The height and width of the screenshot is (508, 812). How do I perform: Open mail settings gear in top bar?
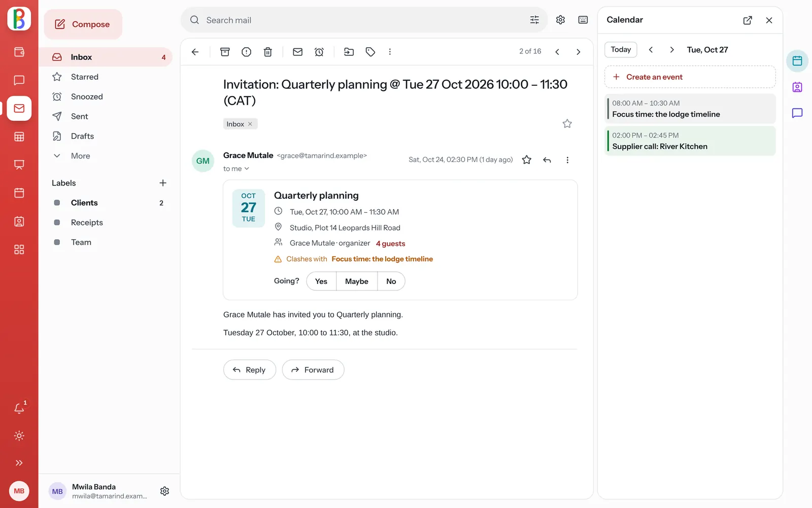pyautogui.click(x=560, y=20)
